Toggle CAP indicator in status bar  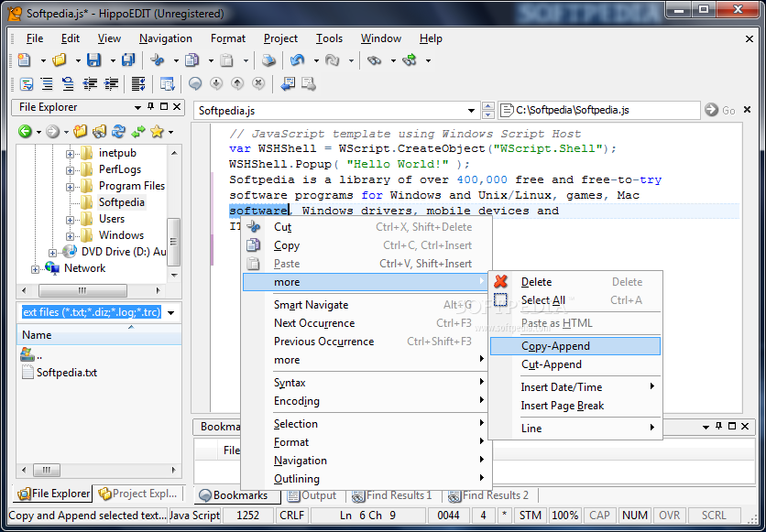pos(599,516)
